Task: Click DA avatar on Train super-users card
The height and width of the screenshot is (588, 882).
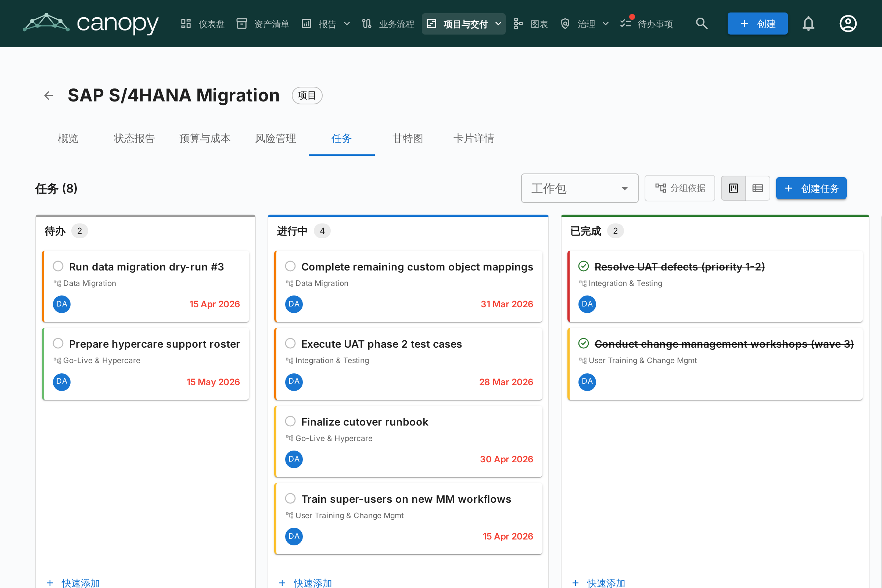Action: click(294, 536)
